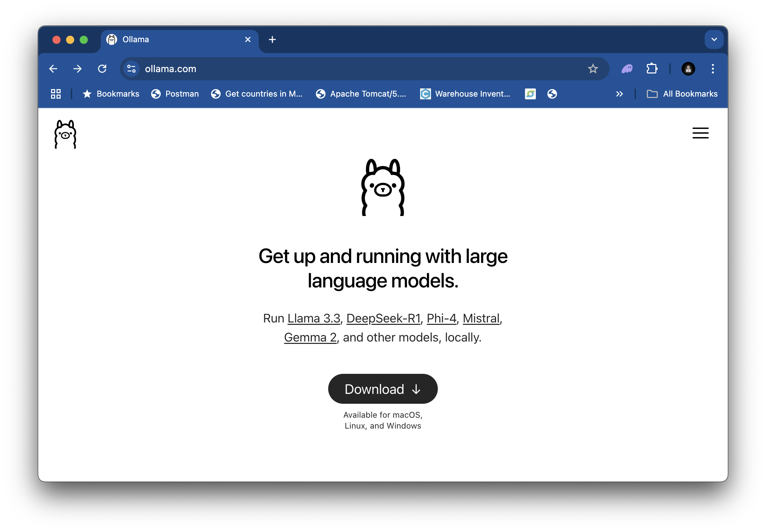Reload the ollama.com page
766x532 pixels.
click(x=102, y=69)
